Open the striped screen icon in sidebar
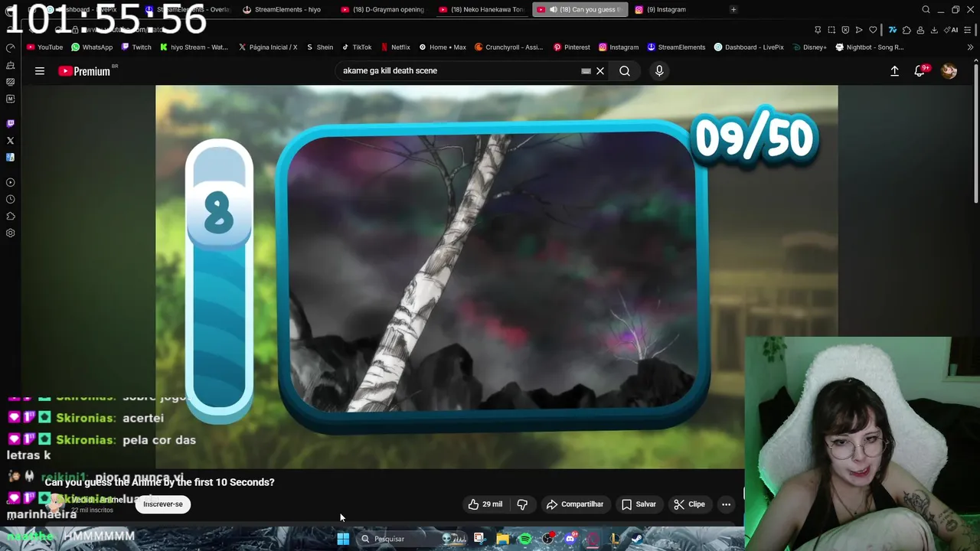The width and height of the screenshot is (980, 551). (10, 82)
